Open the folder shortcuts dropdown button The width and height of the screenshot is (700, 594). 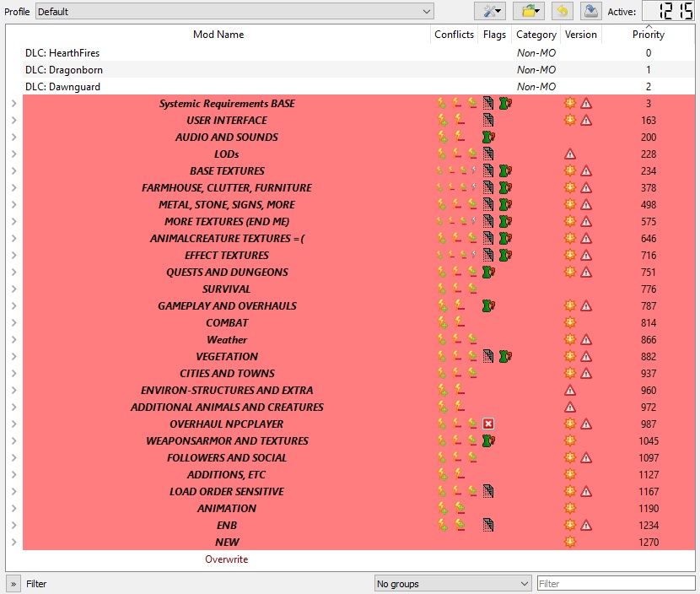pyautogui.click(x=529, y=11)
